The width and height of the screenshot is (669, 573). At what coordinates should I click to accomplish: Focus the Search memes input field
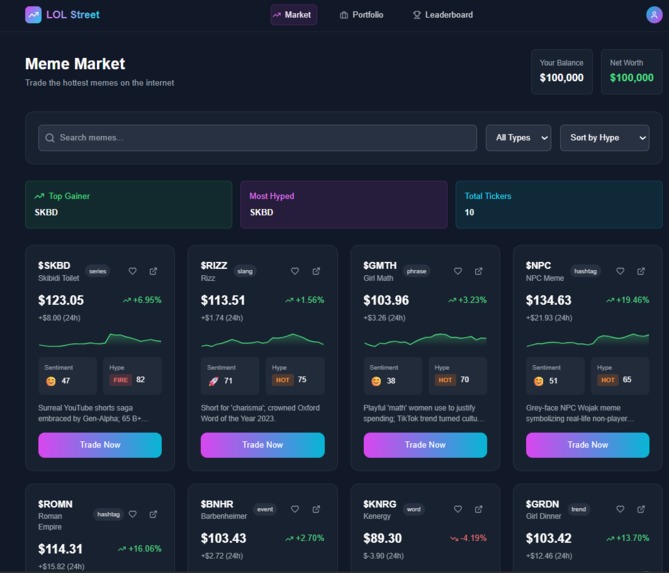click(257, 138)
